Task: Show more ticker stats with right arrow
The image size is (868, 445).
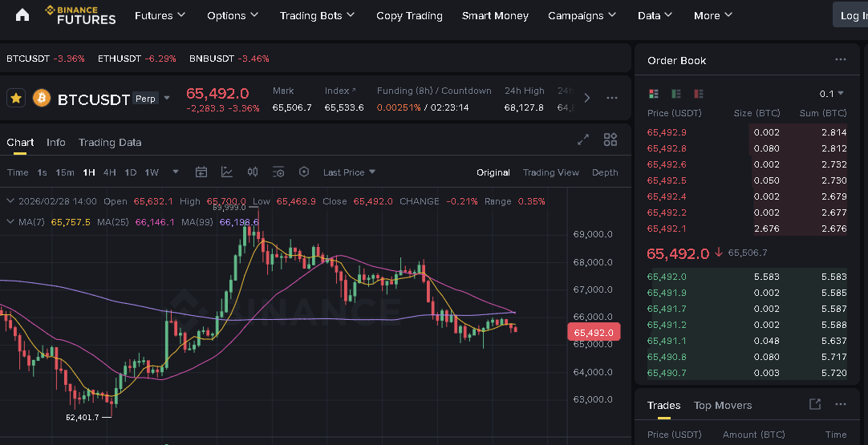Action: [x=586, y=98]
